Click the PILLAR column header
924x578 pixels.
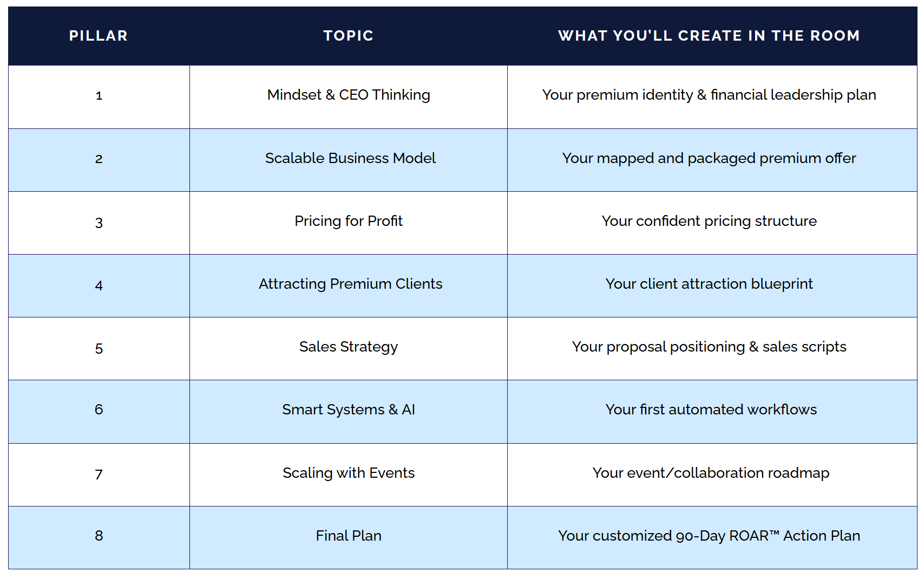tap(99, 36)
